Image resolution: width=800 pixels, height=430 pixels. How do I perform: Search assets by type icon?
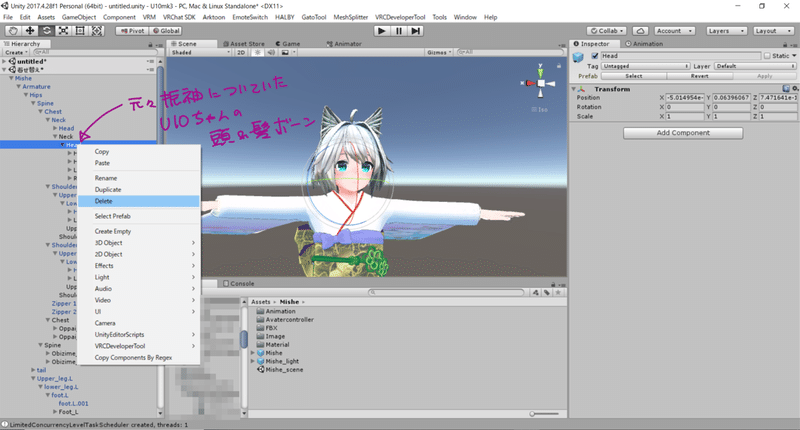(x=536, y=292)
